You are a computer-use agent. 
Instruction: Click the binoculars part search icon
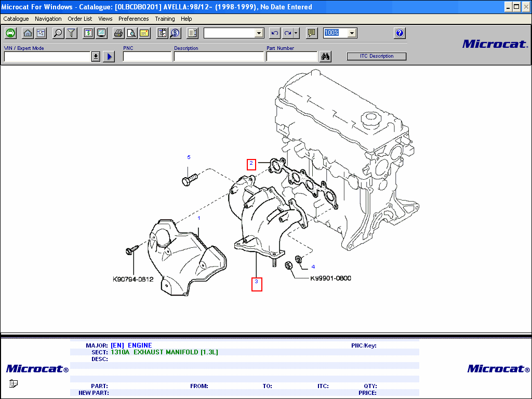click(x=325, y=56)
